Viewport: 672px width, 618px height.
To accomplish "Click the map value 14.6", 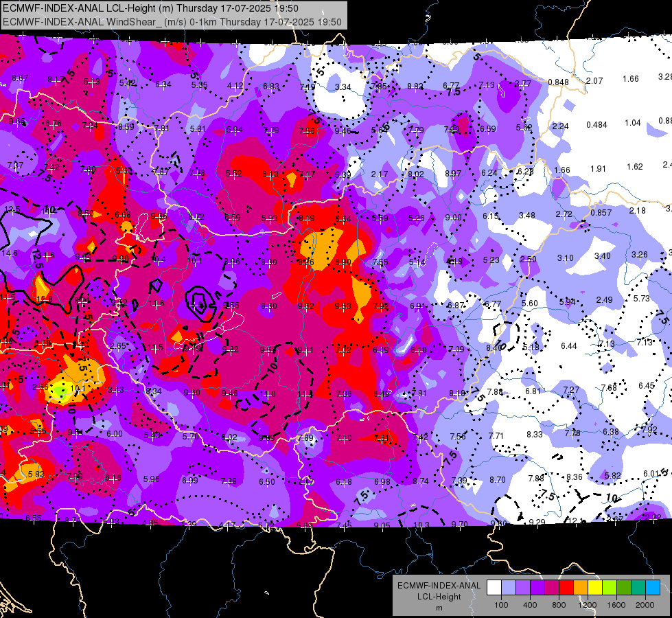I will point(10,253).
